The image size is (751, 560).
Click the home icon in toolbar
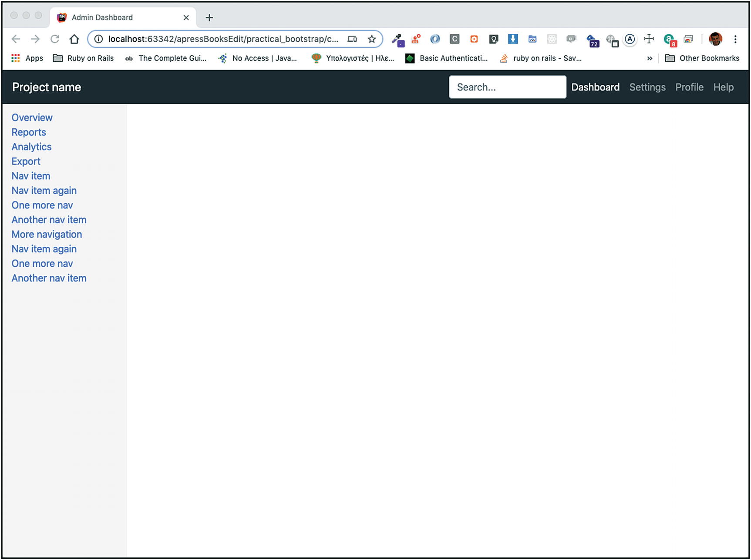tap(74, 39)
